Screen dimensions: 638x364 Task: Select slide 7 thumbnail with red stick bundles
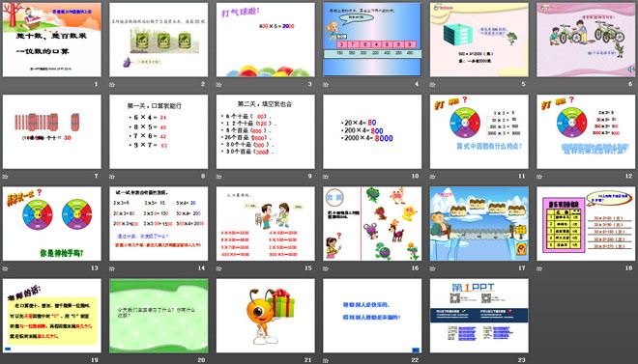pos(51,131)
